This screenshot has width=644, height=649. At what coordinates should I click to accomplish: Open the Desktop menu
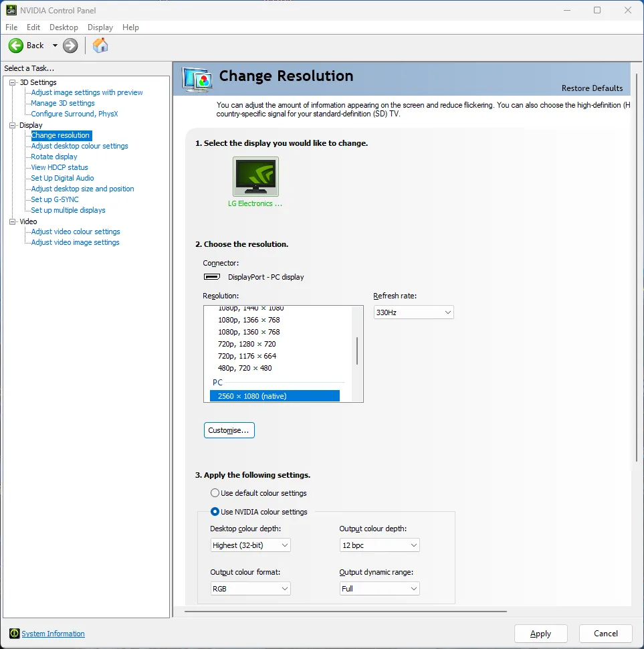64,27
